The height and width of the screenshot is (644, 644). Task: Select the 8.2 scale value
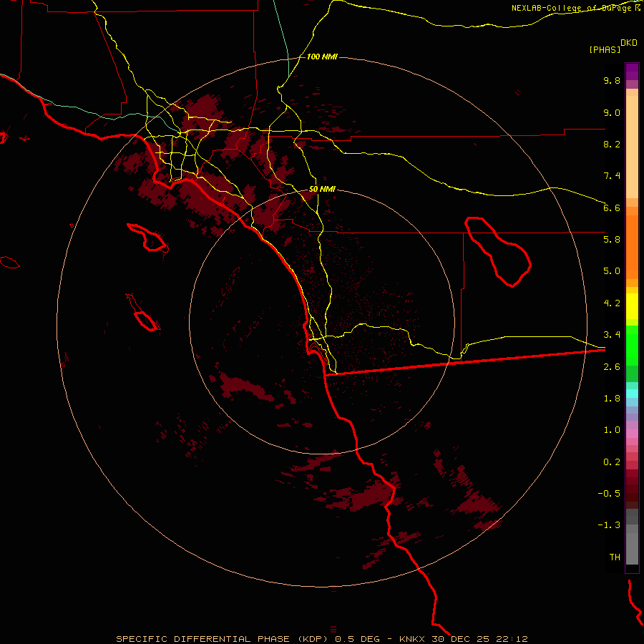(612, 144)
